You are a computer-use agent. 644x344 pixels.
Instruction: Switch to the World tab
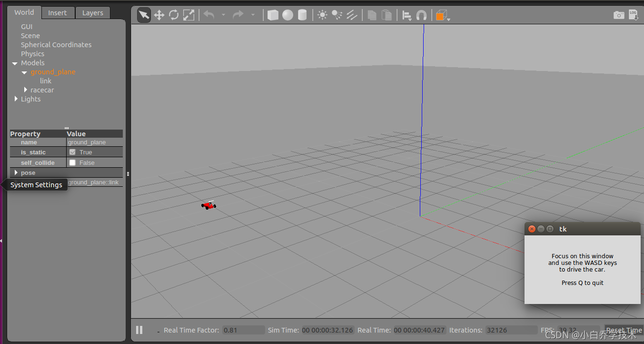click(x=24, y=12)
